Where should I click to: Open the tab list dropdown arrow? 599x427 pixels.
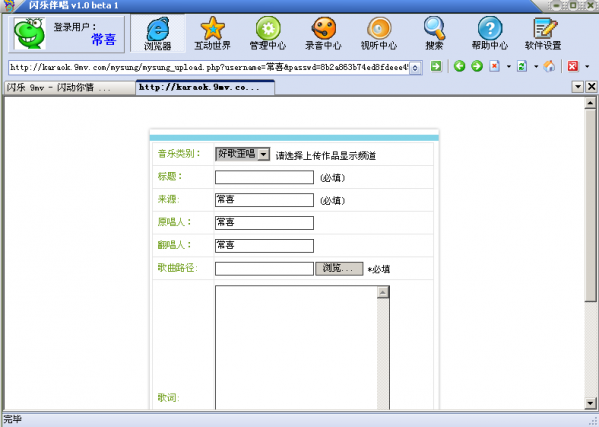578,87
